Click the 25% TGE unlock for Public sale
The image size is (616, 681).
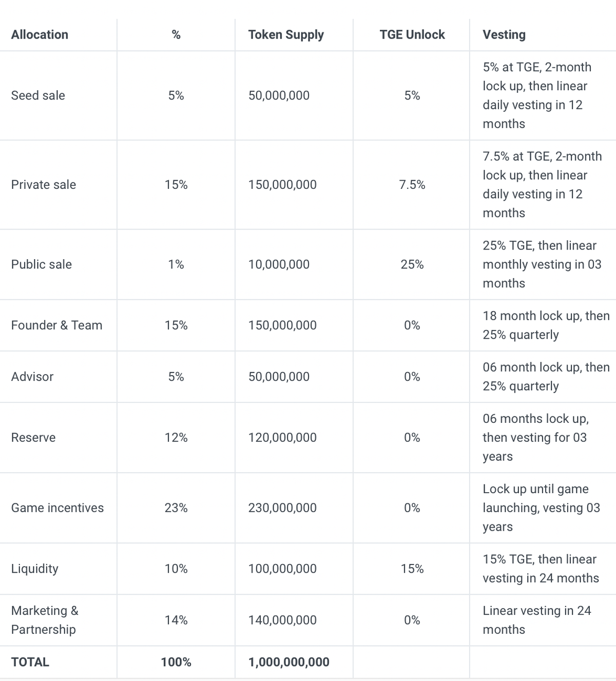(x=412, y=264)
